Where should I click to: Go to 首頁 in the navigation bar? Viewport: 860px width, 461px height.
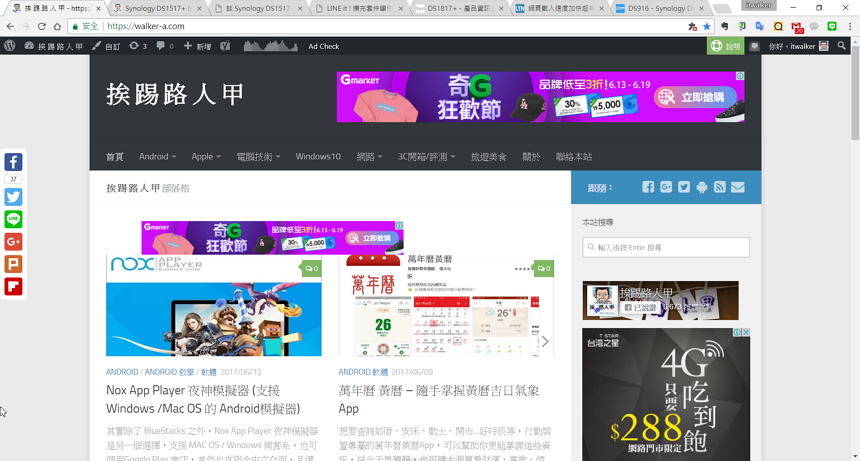click(115, 156)
